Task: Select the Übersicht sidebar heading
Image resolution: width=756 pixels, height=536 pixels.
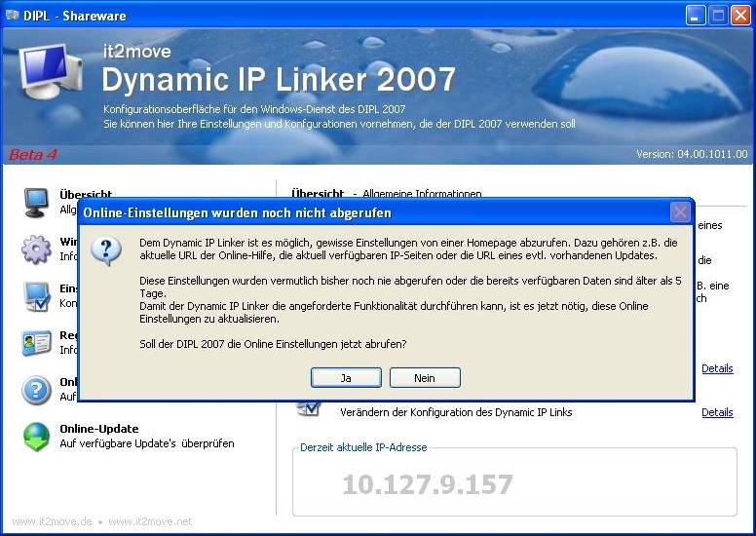Action: click(x=86, y=194)
